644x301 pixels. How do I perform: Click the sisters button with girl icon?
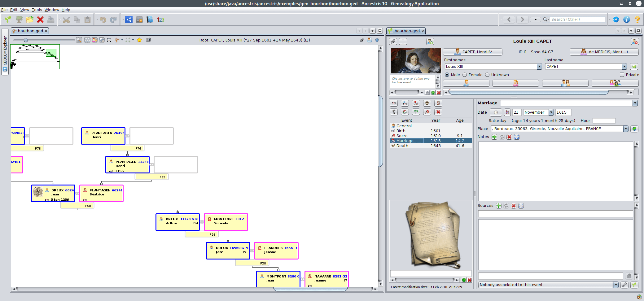pyautogui.click(x=516, y=83)
